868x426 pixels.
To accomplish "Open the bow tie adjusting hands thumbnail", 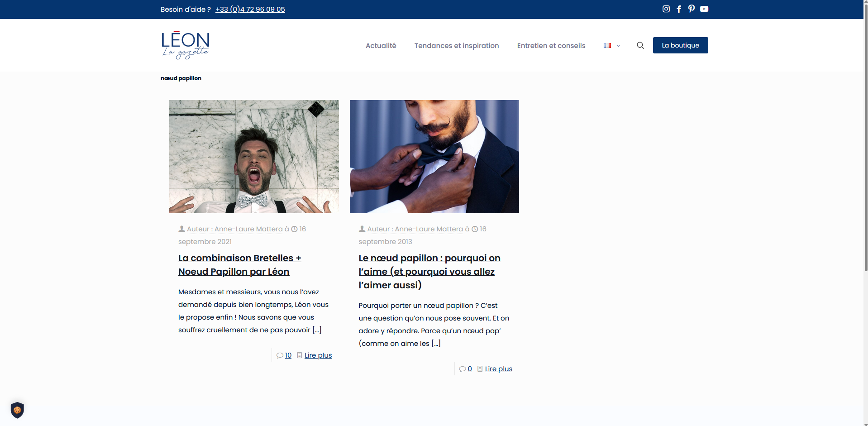I will click(434, 157).
